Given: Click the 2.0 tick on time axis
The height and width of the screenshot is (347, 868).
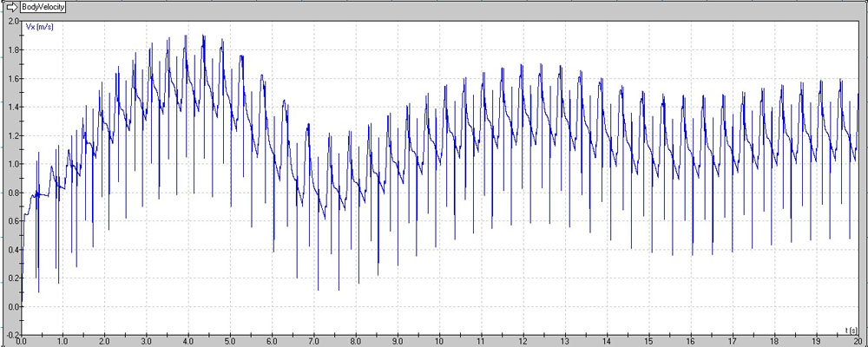Looking at the screenshot, I should coord(105,342).
